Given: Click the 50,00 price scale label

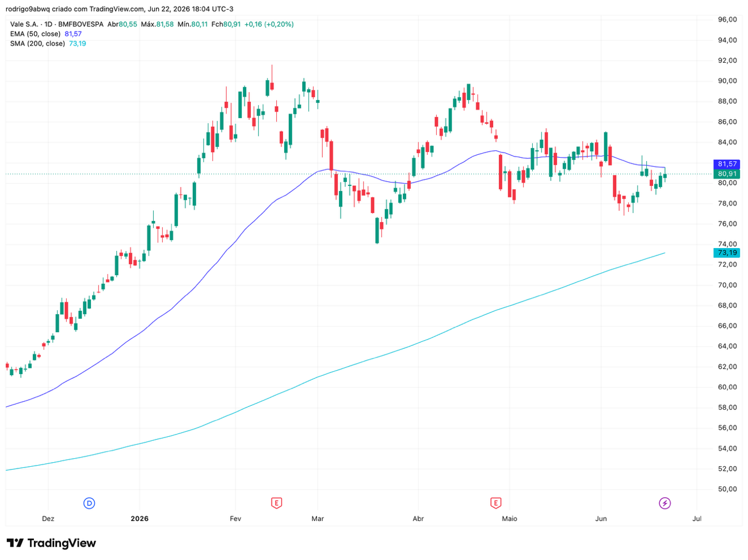Looking at the screenshot, I should click(x=727, y=489).
